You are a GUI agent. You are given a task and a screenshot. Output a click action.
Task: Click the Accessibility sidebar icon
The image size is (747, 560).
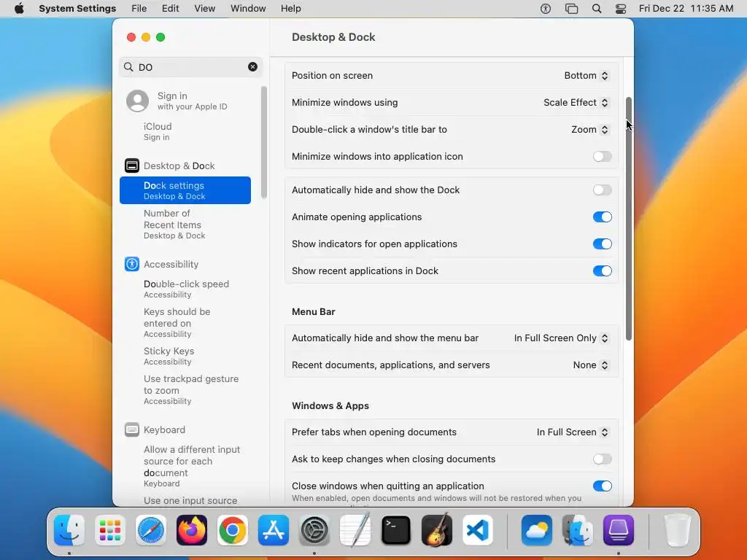pos(132,264)
